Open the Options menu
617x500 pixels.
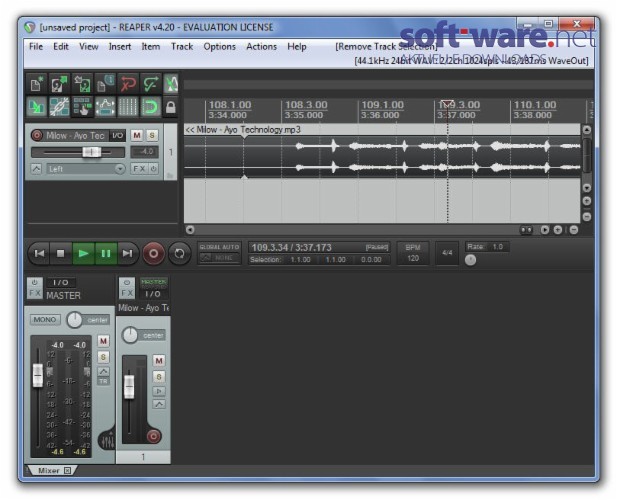point(220,46)
